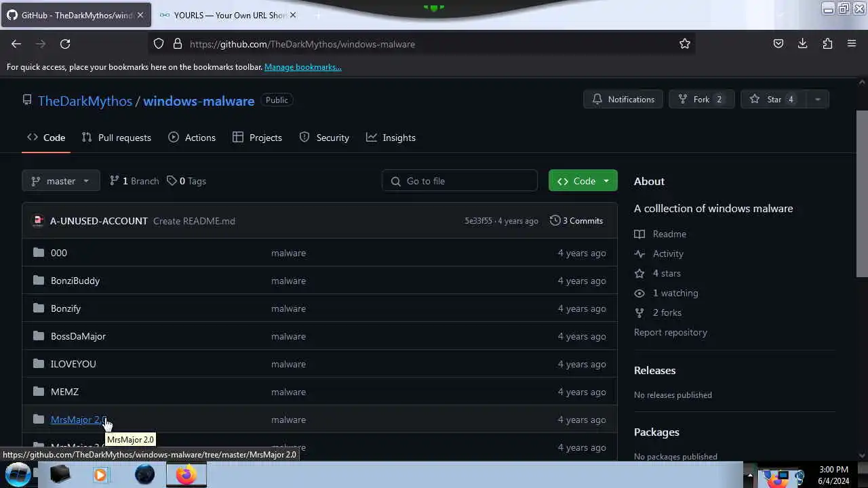Click folder icon beside MEMZ
This screenshot has height=488, width=868.
pos(39,392)
